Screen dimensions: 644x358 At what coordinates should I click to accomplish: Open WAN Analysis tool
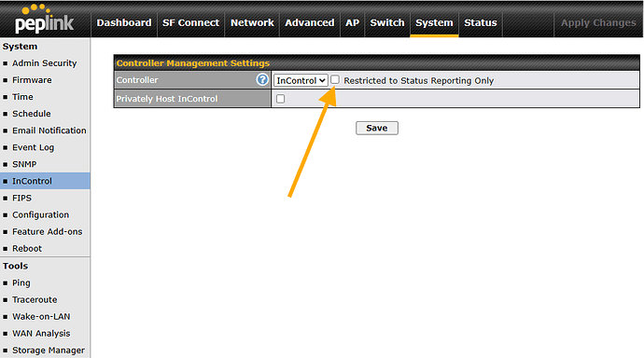tap(41, 334)
